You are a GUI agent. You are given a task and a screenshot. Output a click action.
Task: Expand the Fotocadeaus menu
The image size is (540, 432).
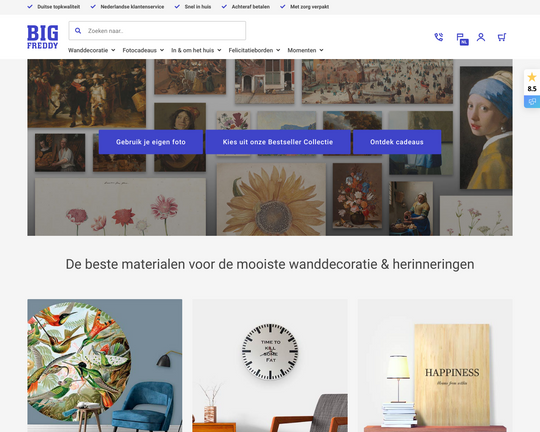click(x=143, y=50)
